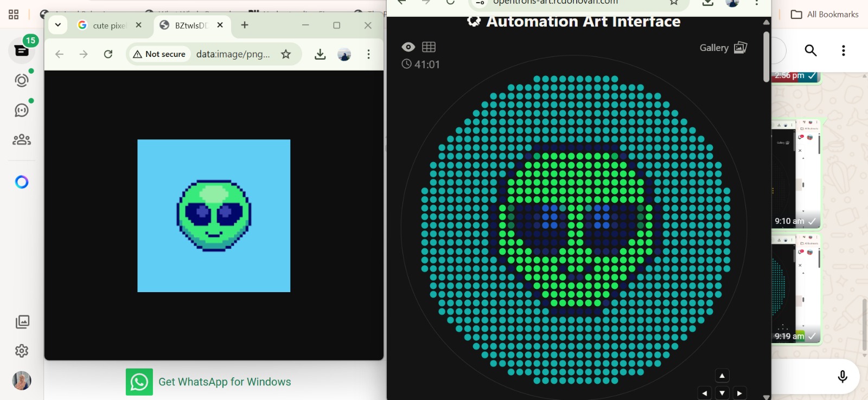This screenshot has height=400, width=868.
Task: Open WhatsApp chats with 15 unread badge
Action: (x=22, y=50)
